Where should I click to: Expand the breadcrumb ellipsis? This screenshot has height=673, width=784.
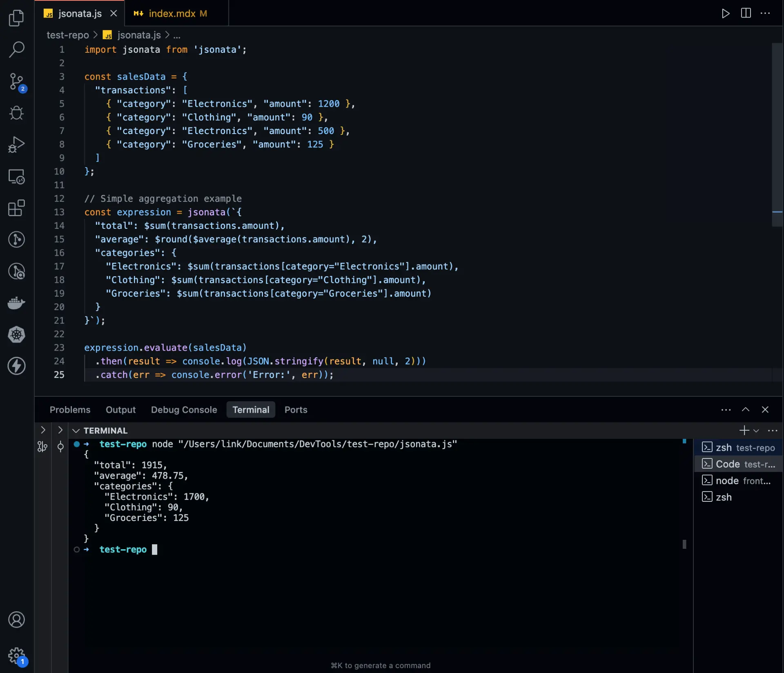click(x=177, y=36)
